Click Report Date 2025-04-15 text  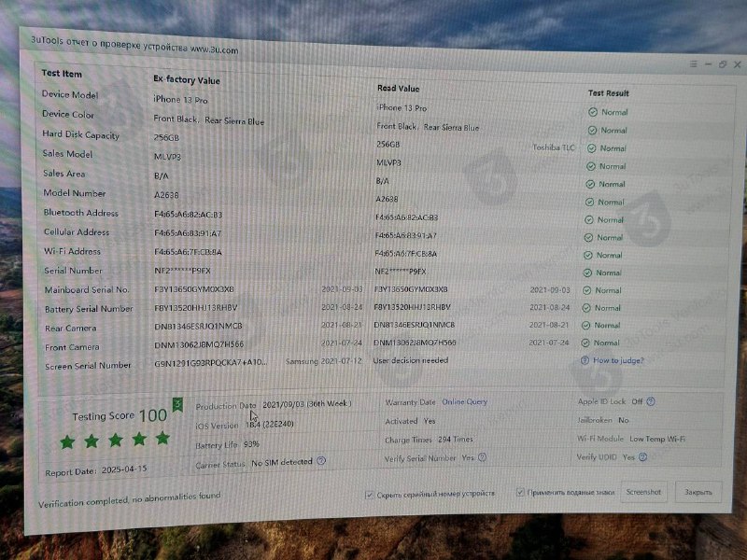pyautogui.click(x=96, y=470)
